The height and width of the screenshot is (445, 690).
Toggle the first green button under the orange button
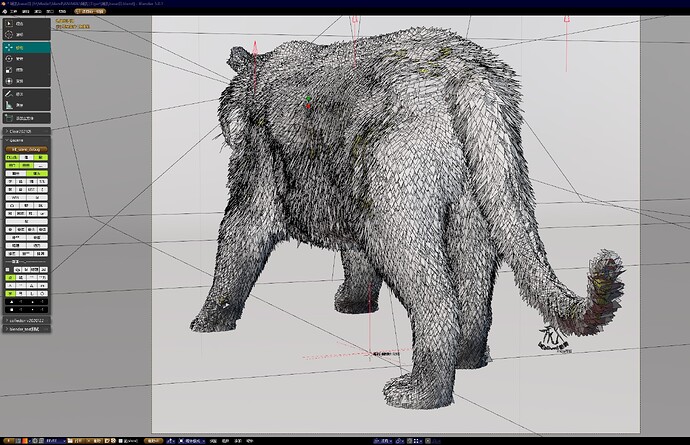[x=12, y=157]
